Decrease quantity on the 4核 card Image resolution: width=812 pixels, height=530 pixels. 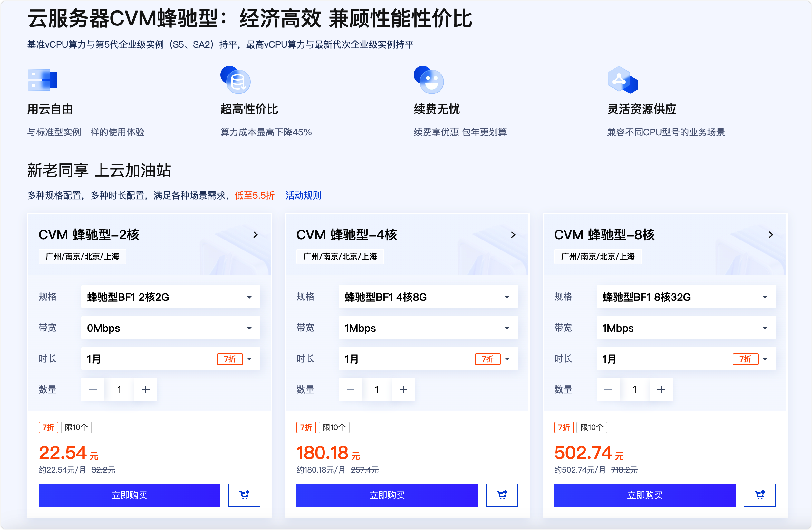(x=351, y=389)
